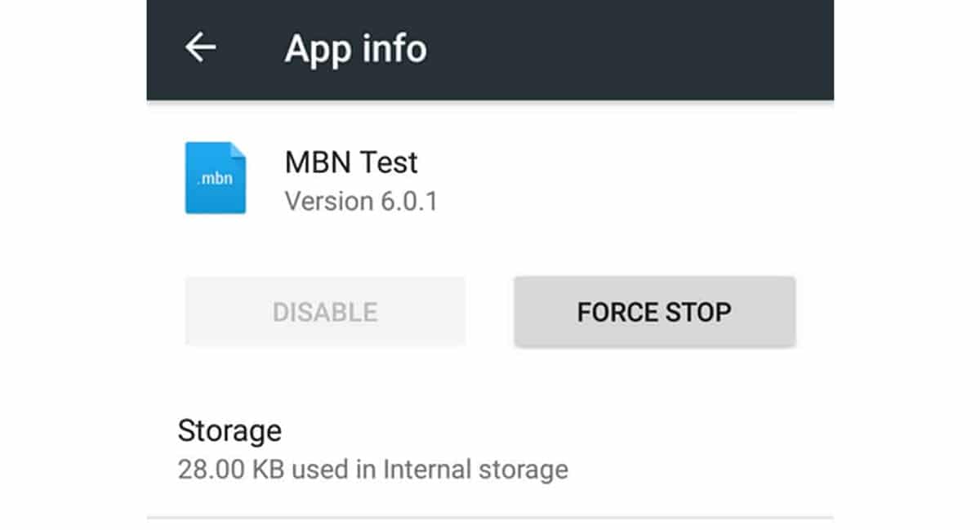
Task: Tap the "App info" header title
Action: pyautogui.click(x=355, y=49)
